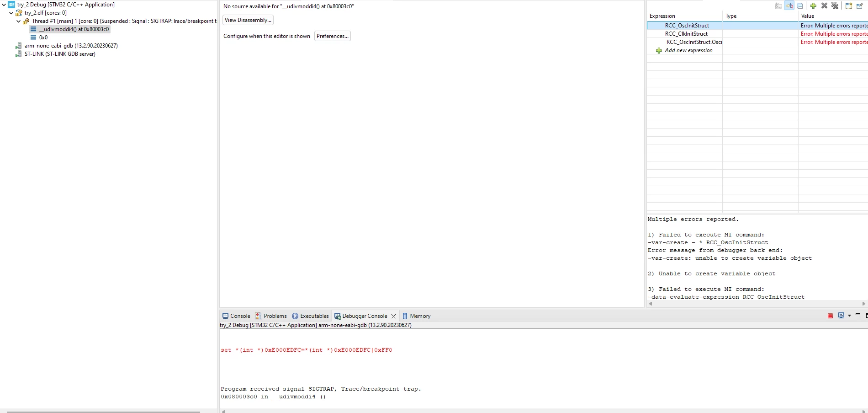The width and height of the screenshot is (868, 413).
Task: Click the View Disassembly button
Action: 248,20
